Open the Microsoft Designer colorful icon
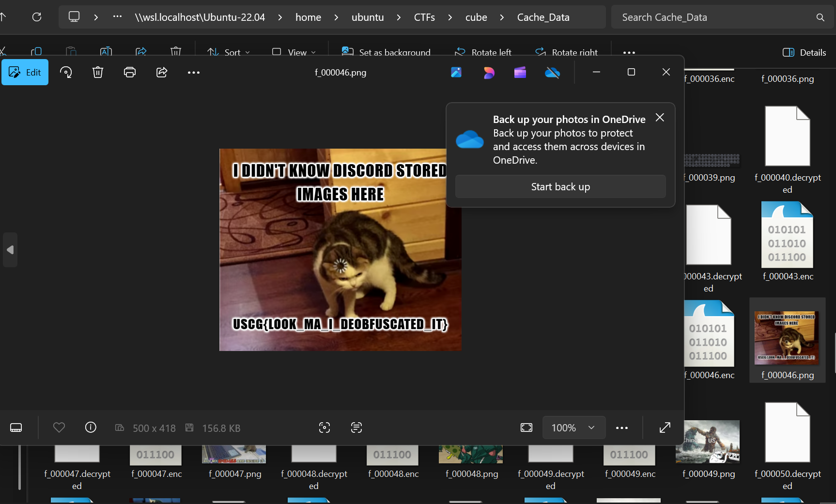Viewport: 836px width, 504px height. 489,72
